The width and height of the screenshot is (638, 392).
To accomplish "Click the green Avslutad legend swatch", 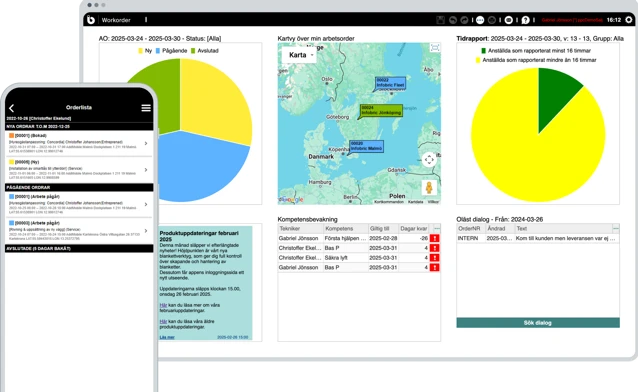I will (x=193, y=51).
